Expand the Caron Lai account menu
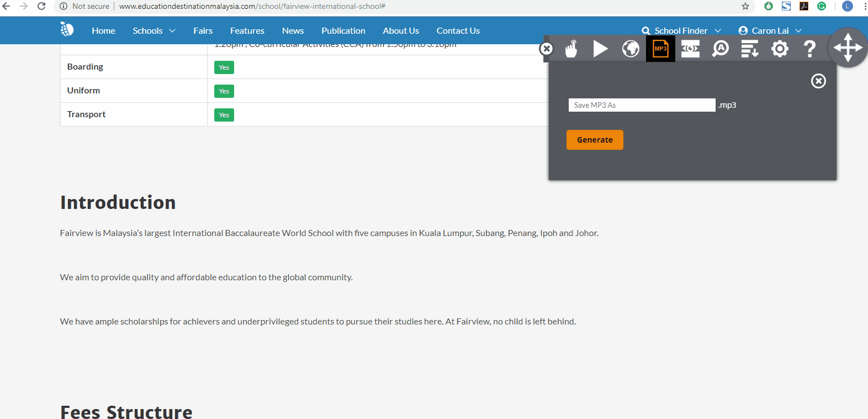Viewport: 868px width, 419px height. pos(770,30)
